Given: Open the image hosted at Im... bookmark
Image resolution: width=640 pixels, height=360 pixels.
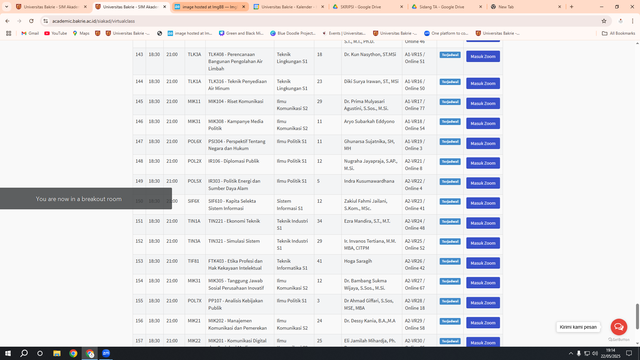Looking at the screenshot, I should pos(190,33).
